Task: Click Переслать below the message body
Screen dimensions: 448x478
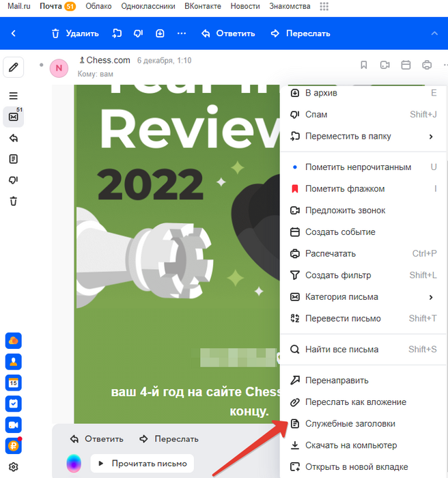Action: pos(169,439)
